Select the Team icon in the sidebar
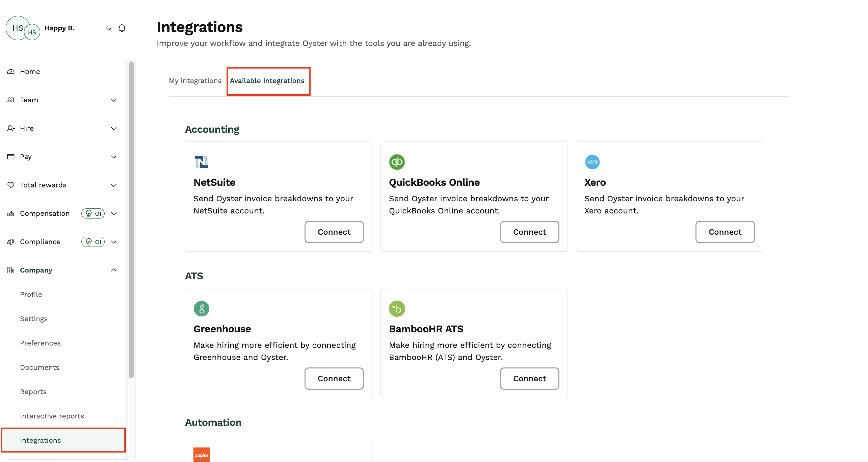Screen dimensions: 868x462 tap(10, 100)
